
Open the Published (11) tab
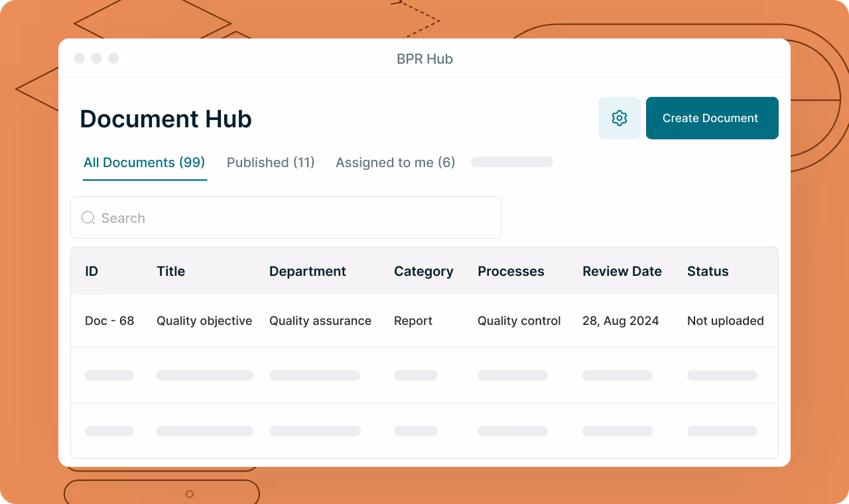(271, 162)
